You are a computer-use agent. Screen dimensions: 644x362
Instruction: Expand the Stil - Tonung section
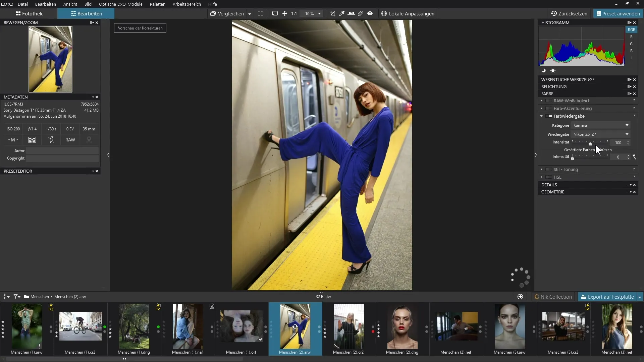tap(541, 169)
